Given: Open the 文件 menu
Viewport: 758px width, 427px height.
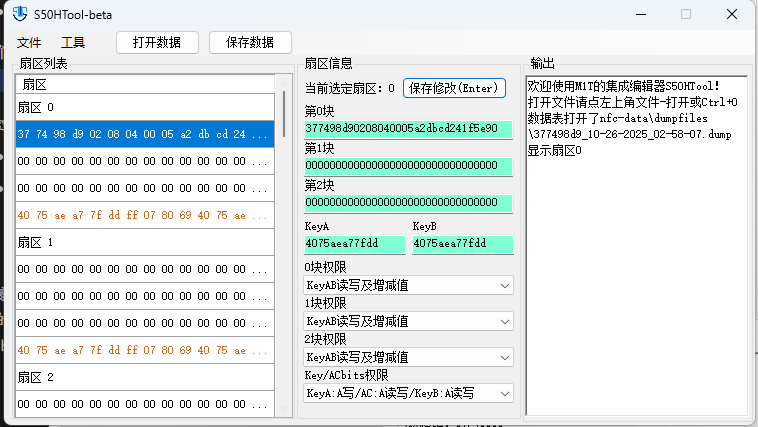Looking at the screenshot, I should (x=29, y=43).
